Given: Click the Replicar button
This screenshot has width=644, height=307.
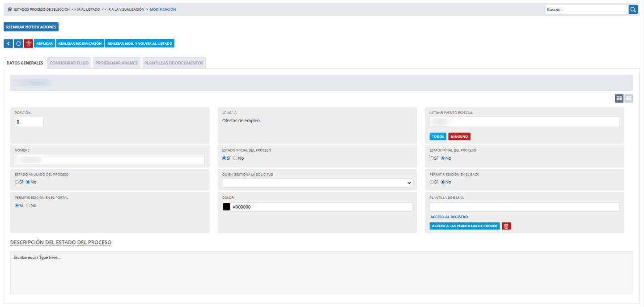Looking at the screenshot, I should click(x=44, y=43).
